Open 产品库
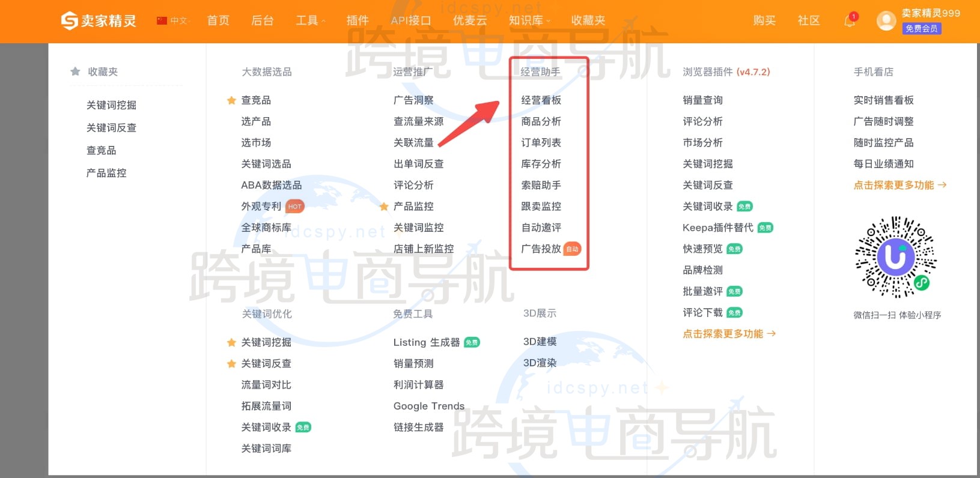 point(256,249)
